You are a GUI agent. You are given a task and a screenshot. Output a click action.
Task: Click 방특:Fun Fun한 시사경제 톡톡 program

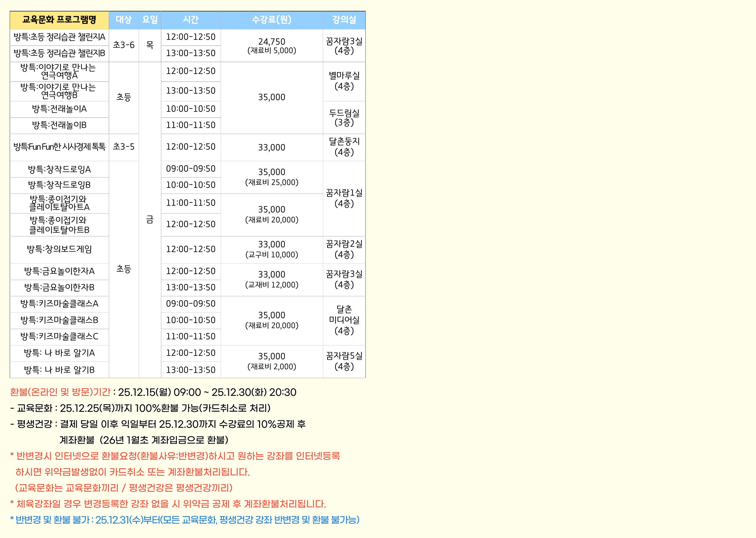(x=59, y=147)
